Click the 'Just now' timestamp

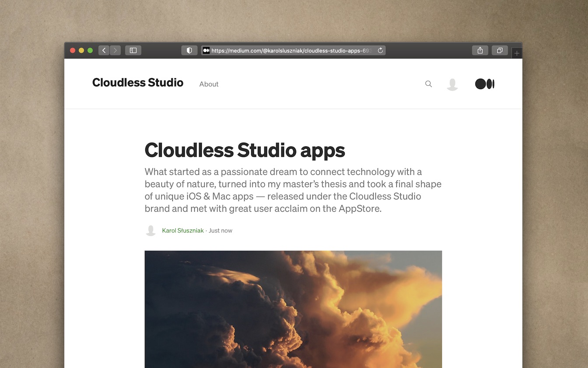[x=220, y=230]
